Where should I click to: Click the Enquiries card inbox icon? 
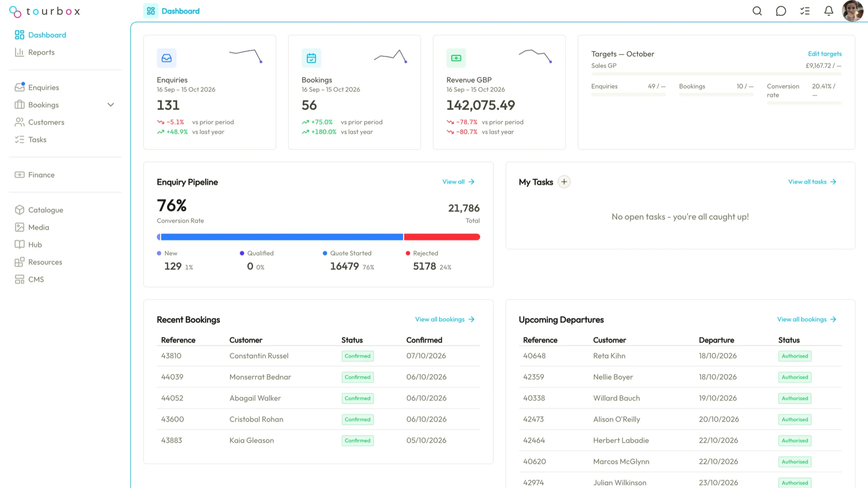[x=166, y=58]
